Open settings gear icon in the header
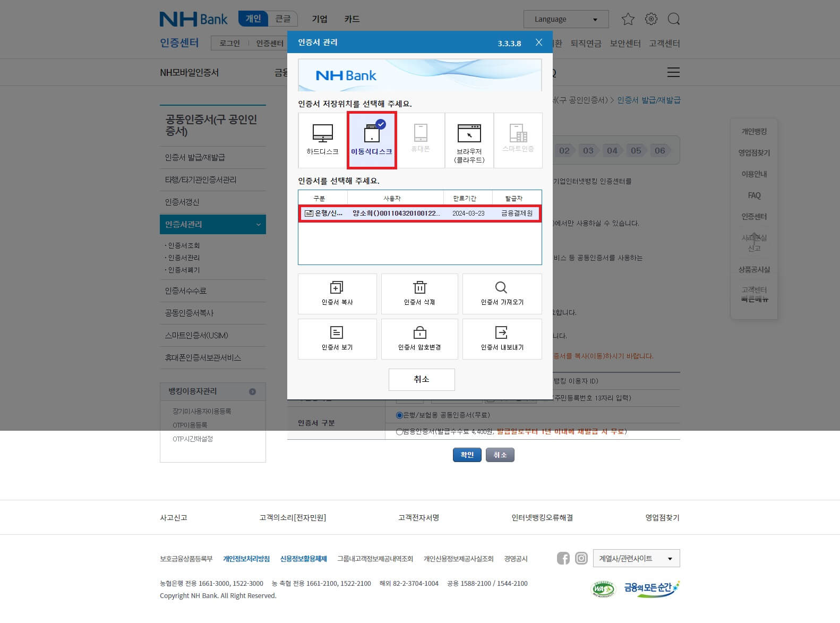 [651, 19]
